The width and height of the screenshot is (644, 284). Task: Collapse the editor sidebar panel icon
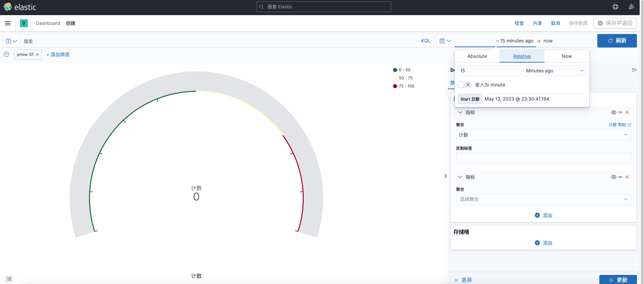tap(634, 70)
